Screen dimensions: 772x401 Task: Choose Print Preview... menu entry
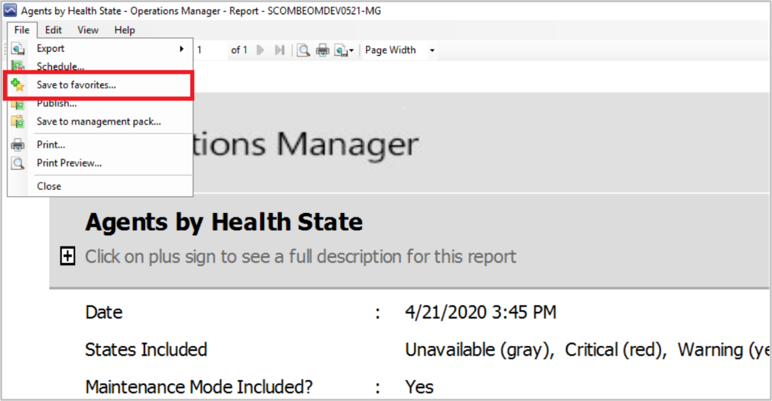tap(100, 163)
